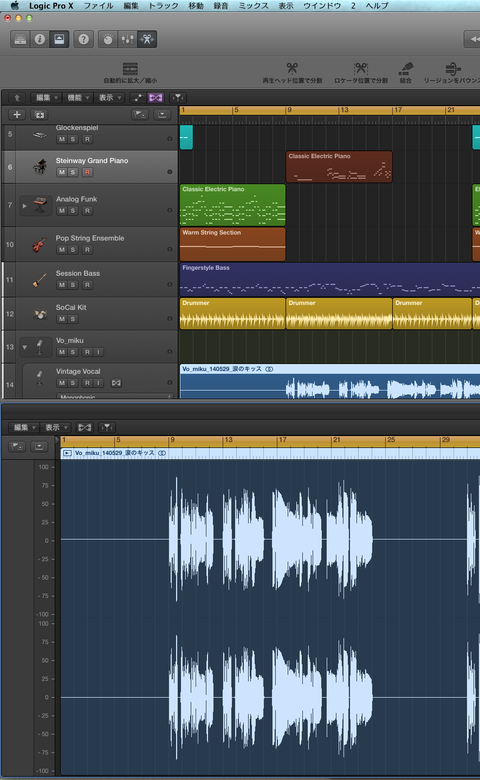Click the duplicate track button
The height and width of the screenshot is (780, 480).
click(40, 115)
